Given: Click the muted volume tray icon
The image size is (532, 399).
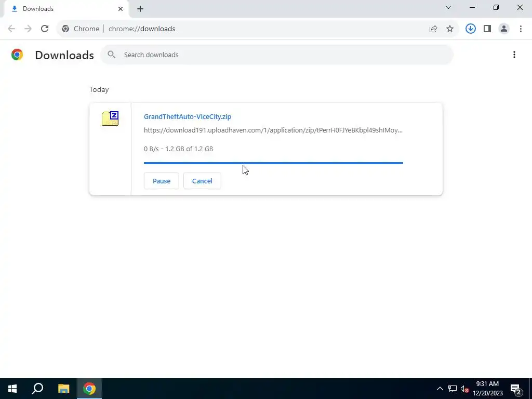Looking at the screenshot, I should (464, 389).
